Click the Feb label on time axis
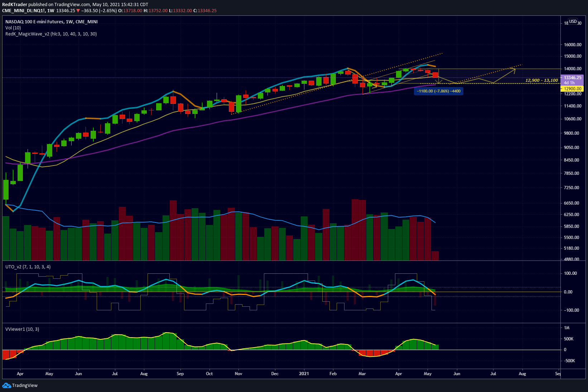 [333, 374]
